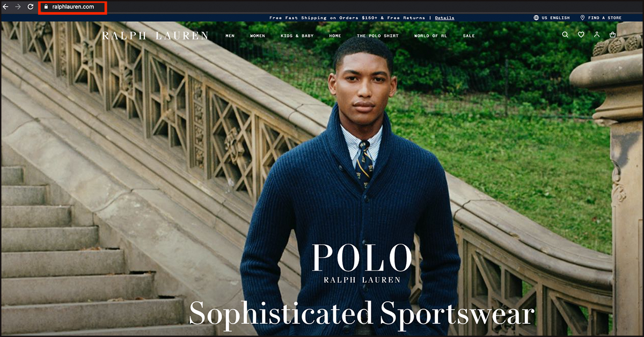This screenshot has width=644, height=337.
Task: Expand The Polo Shirt menu
Action: [378, 36]
